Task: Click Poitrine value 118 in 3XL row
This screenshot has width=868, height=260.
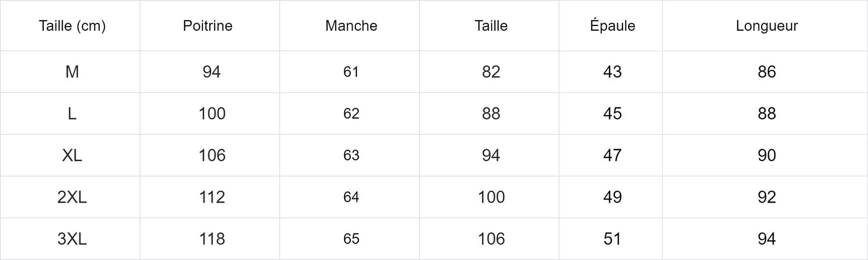Action: [212, 239]
